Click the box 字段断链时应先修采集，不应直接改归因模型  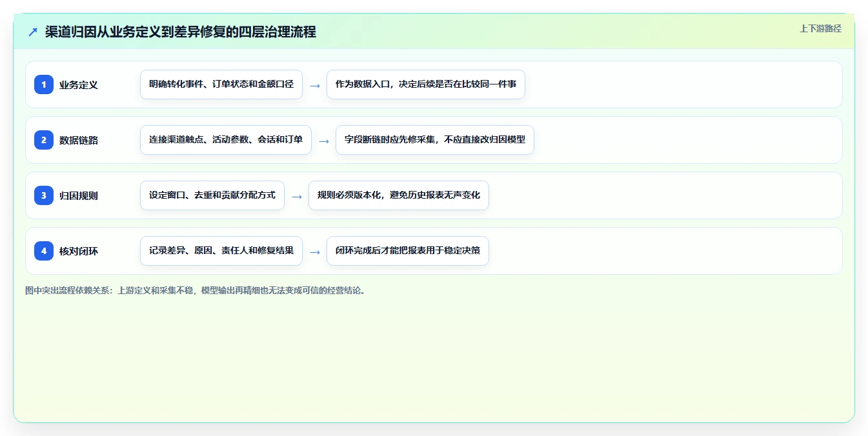coord(435,140)
